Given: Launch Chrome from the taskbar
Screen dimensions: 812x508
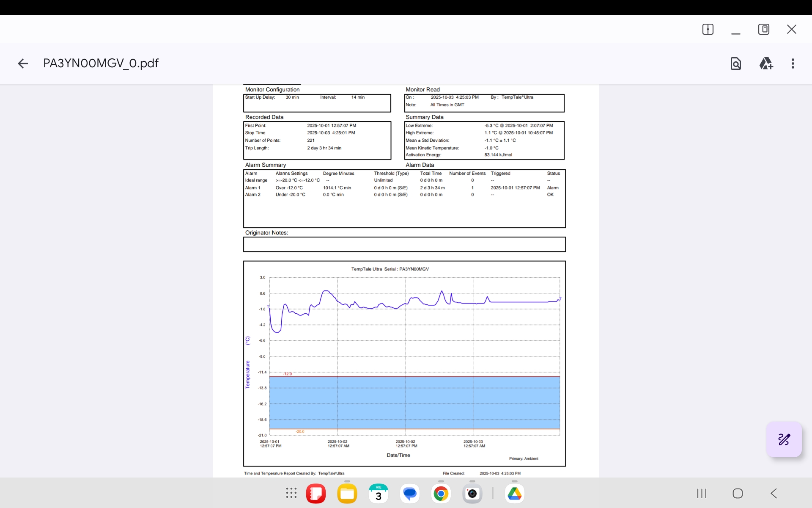Looking at the screenshot, I should (x=441, y=494).
